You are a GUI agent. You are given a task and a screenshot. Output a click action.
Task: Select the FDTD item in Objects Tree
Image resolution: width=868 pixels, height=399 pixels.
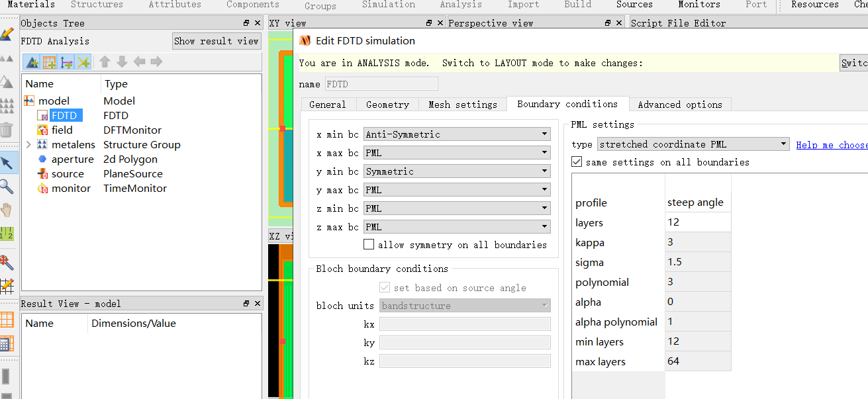tap(65, 116)
